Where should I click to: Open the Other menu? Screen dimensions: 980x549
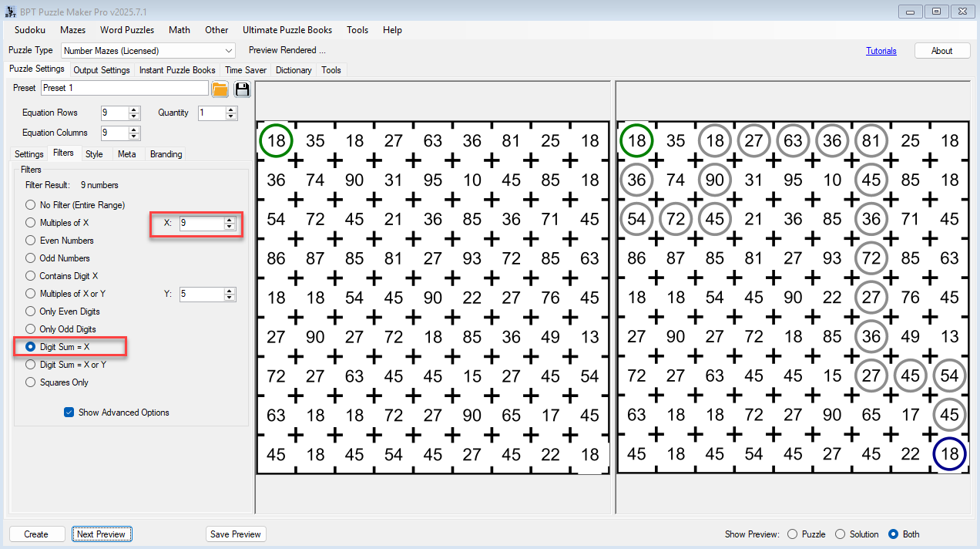[216, 30]
